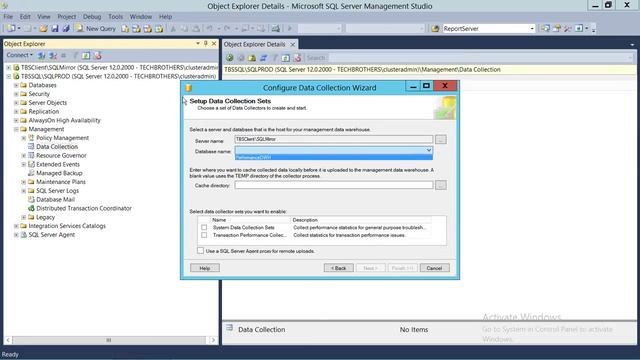Select the Managed Backup tree item
Image resolution: width=640 pixels, height=360 pixels.
(x=59, y=173)
